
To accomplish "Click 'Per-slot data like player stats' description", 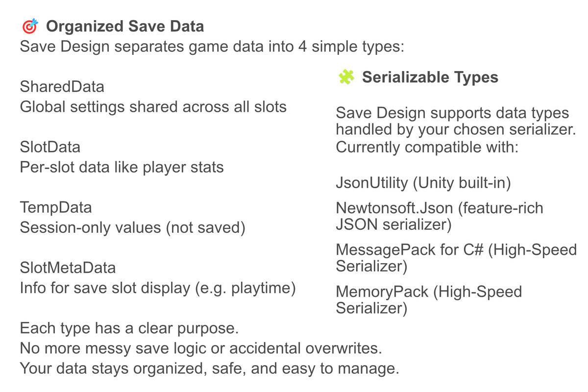I will [x=122, y=167].
